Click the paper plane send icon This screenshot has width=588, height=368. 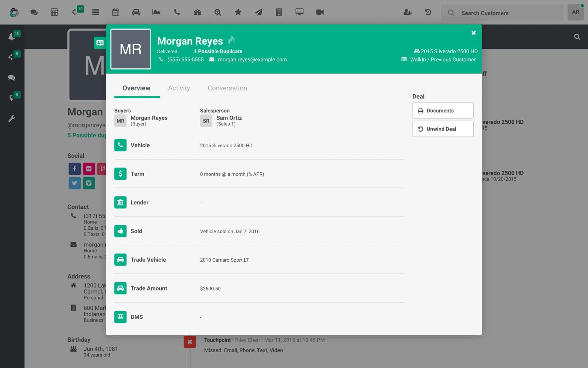coord(258,12)
